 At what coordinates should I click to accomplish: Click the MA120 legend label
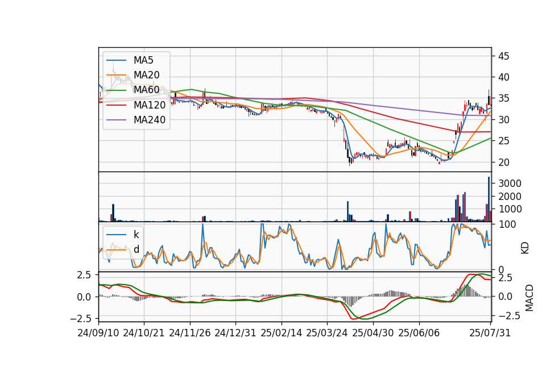click(150, 105)
